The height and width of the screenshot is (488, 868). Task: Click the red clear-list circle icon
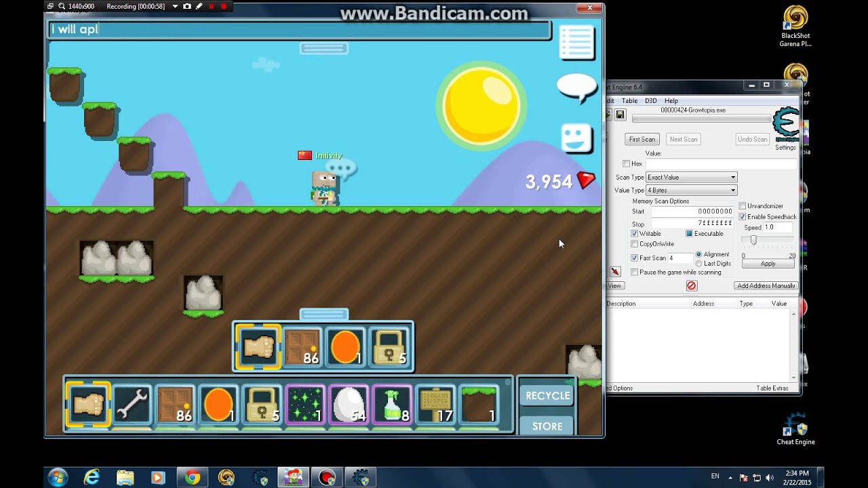pyautogui.click(x=691, y=285)
